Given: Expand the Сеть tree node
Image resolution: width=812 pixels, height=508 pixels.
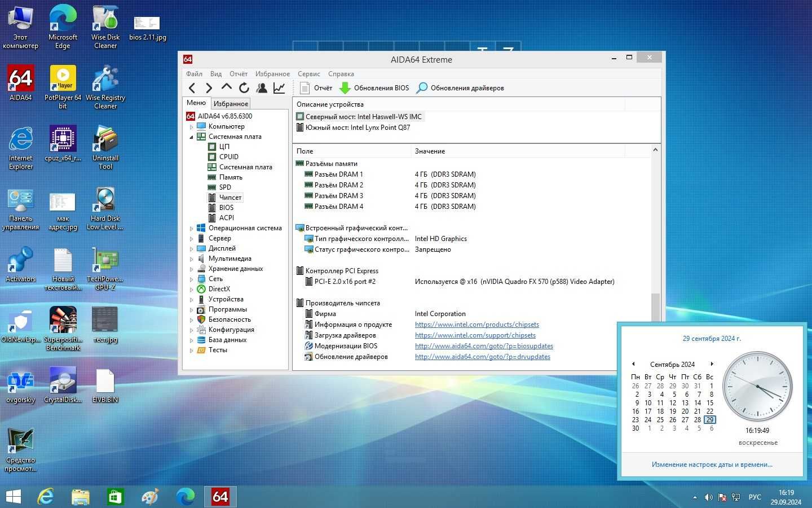Looking at the screenshot, I should click(x=191, y=279).
